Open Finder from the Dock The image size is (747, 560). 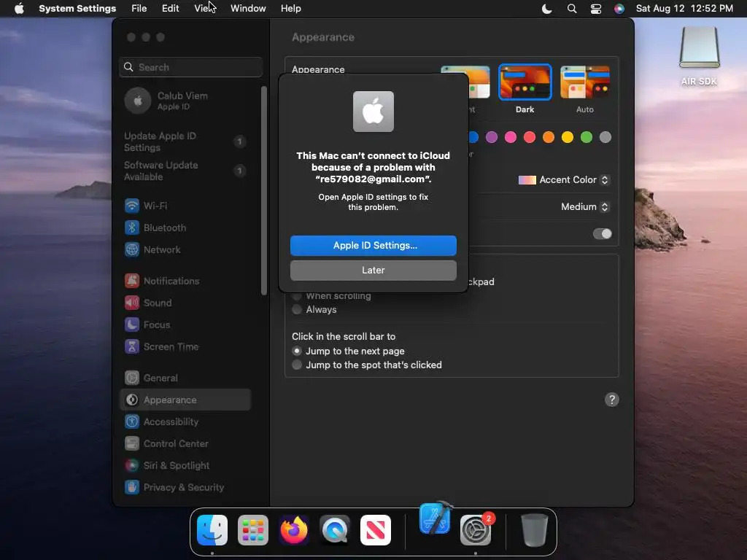click(x=212, y=530)
